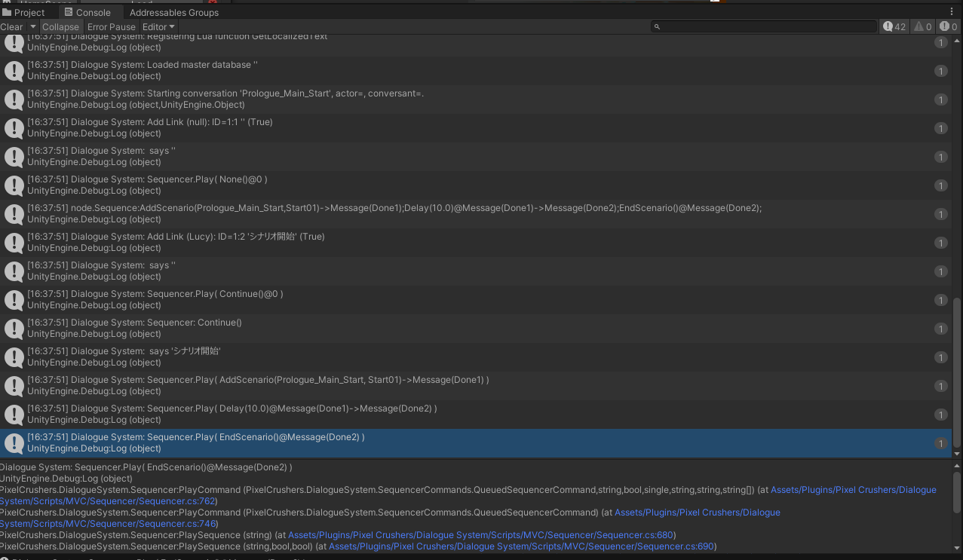Open the dropdown arrow beside Clear
963x560 pixels.
point(32,26)
